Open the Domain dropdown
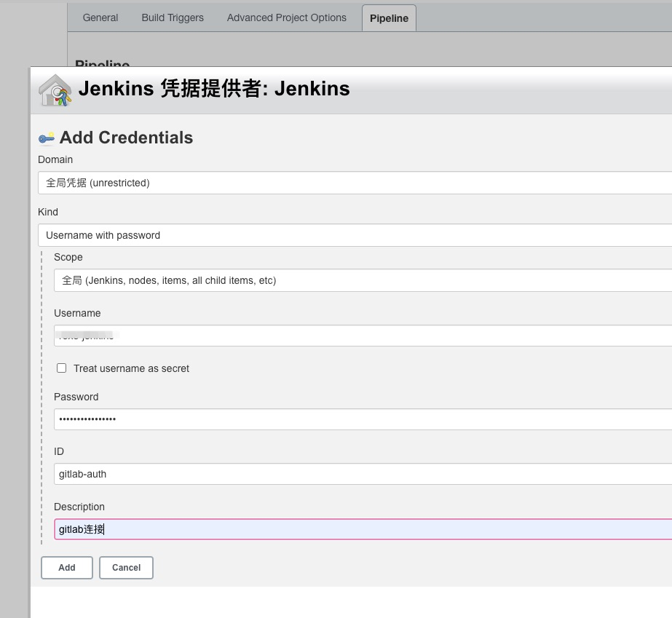 coord(355,183)
